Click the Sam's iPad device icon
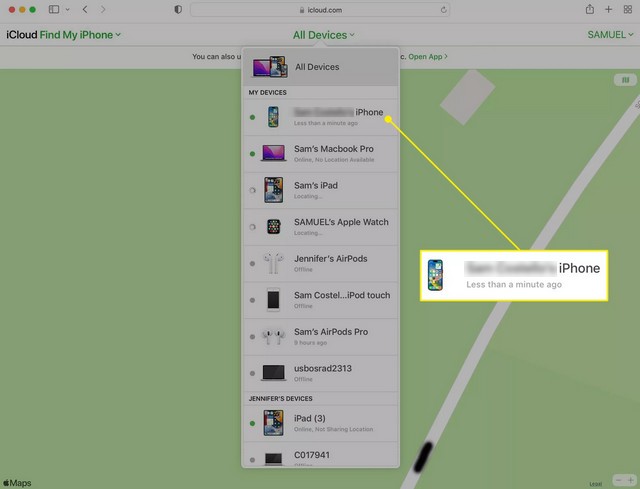Viewport: 640px width, 489px height. pyautogui.click(x=273, y=190)
